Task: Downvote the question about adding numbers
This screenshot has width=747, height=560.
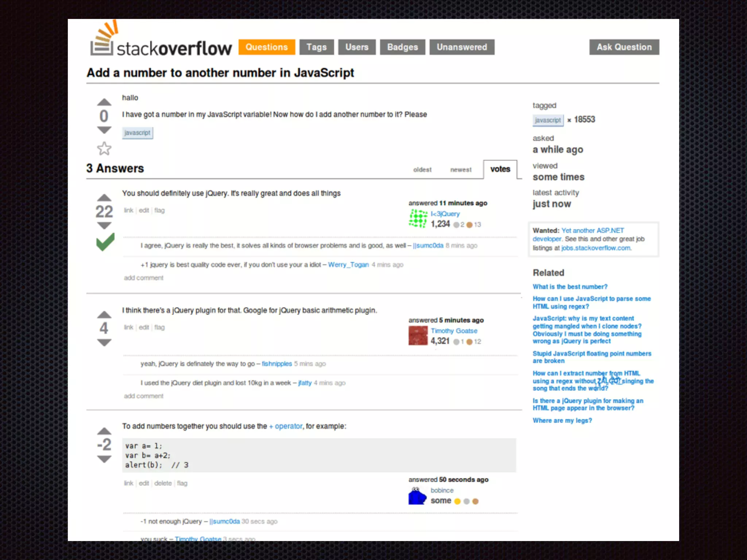Action: point(104,130)
